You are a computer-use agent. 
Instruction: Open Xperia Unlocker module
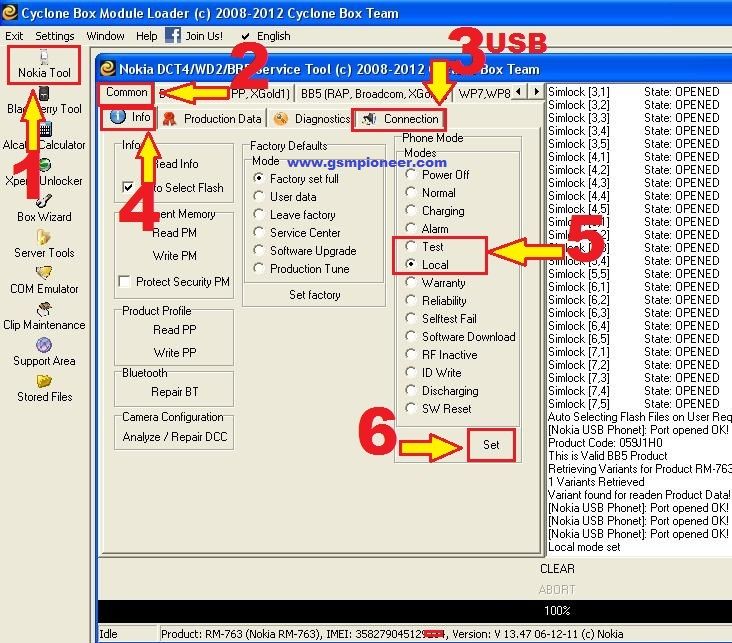click(44, 173)
